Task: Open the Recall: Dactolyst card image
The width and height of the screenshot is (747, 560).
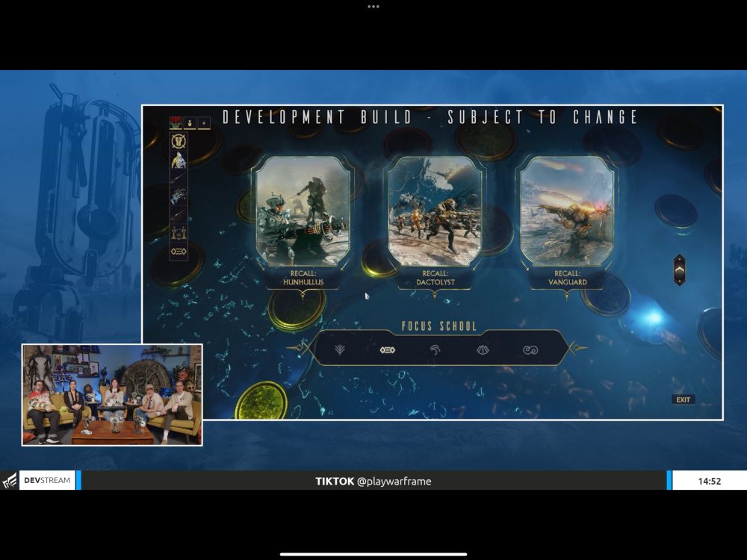Action: [x=435, y=211]
